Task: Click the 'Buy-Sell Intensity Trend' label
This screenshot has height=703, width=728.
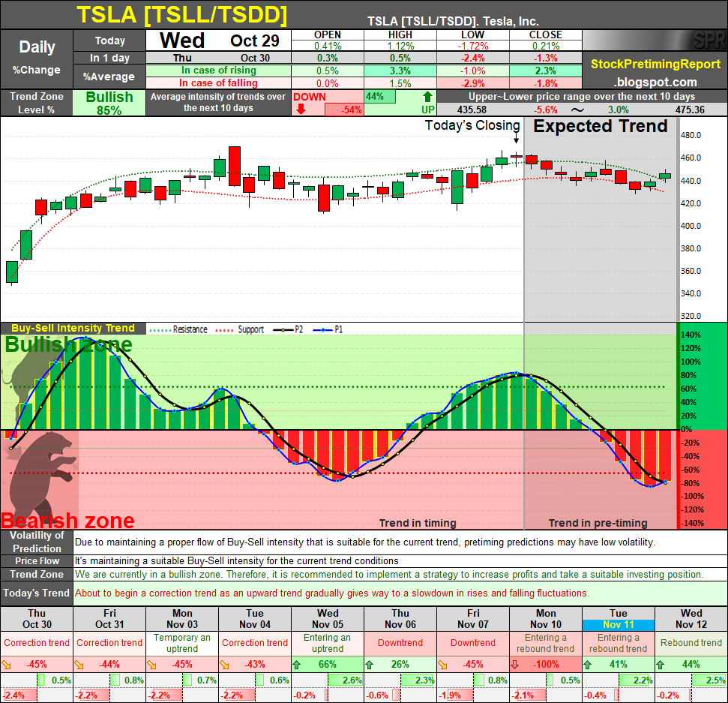Action: [73, 328]
